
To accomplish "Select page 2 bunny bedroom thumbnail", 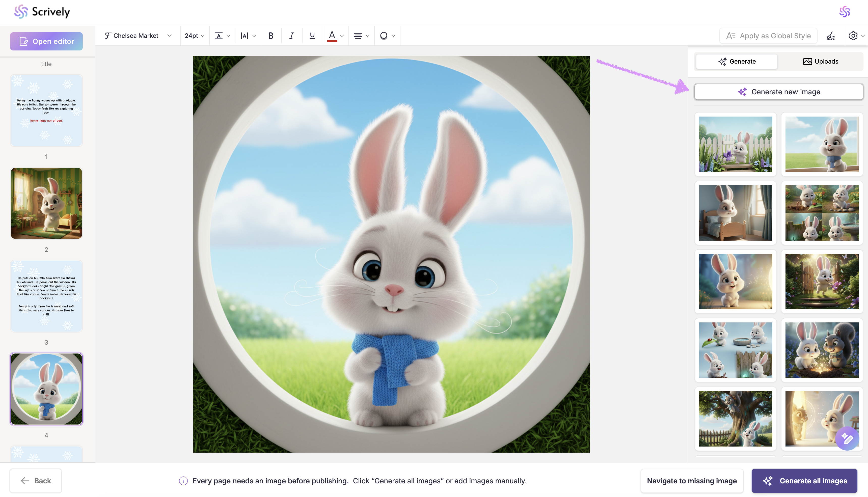I will tap(46, 203).
